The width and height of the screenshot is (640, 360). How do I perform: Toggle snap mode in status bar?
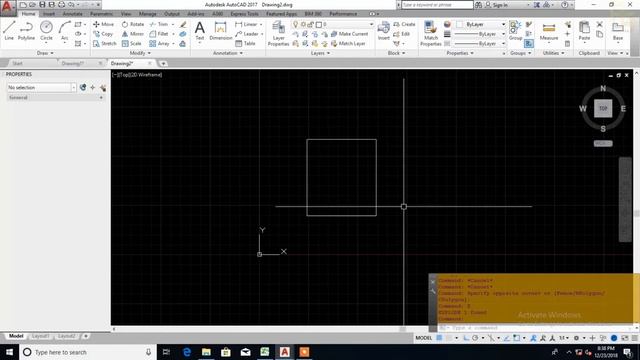[449, 338]
